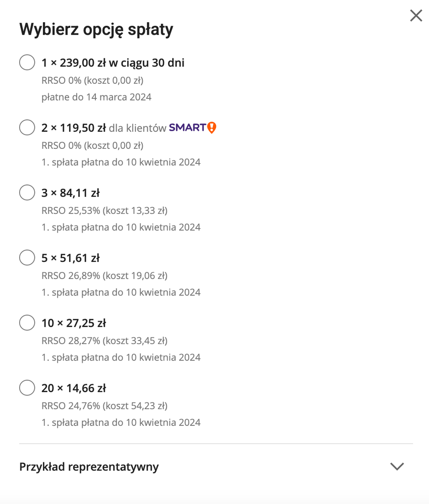Click the RRSO 25,53% cost line
The image size is (429, 504).
104,210
